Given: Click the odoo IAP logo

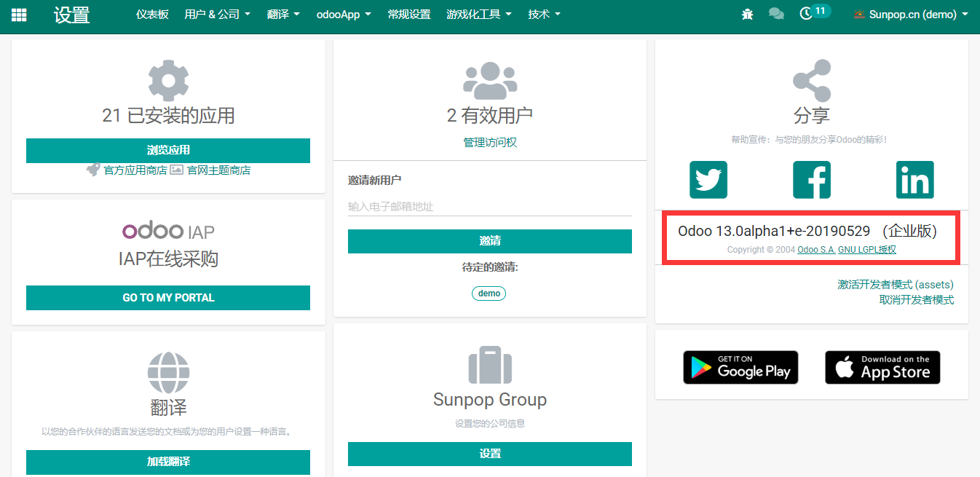Looking at the screenshot, I should click(168, 232).
